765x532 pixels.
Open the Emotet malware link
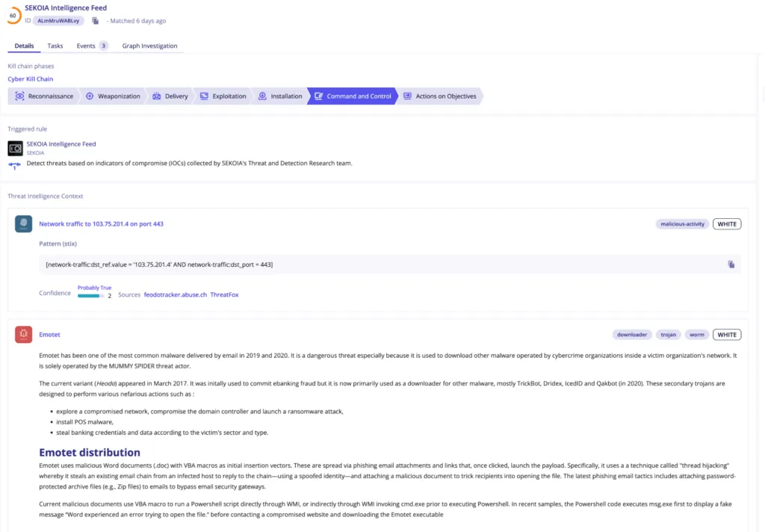[x=49, y=334]
